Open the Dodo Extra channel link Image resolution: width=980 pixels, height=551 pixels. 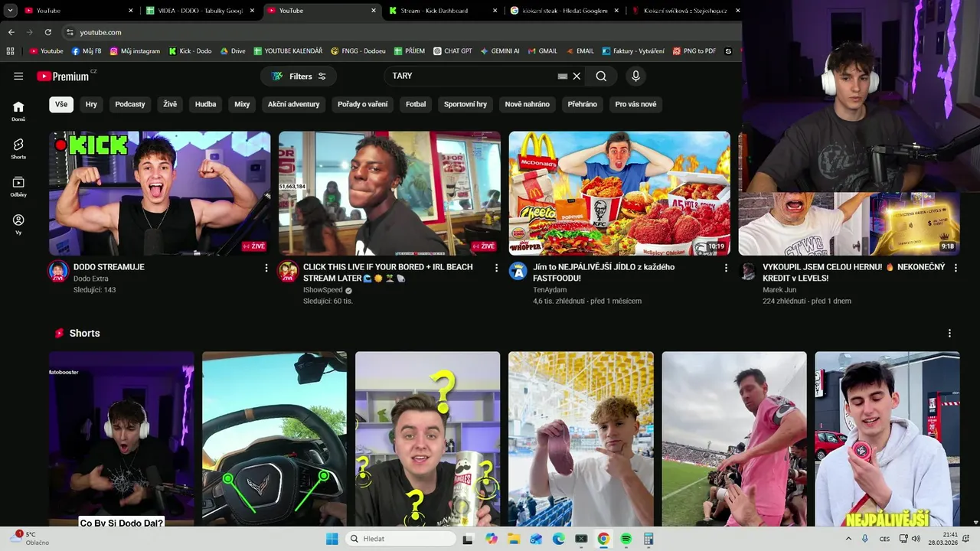(91, 279)
